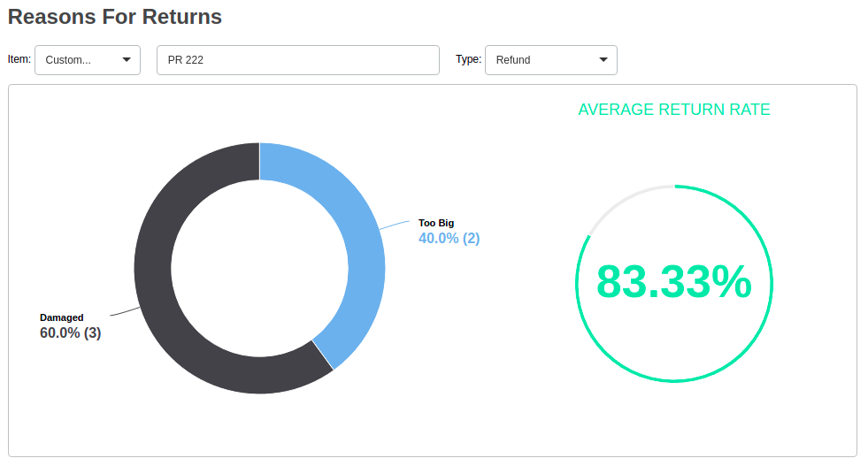Click the 83.33% average return rate figure
The width and height of the screenshot is (868, 466).
(x=673, y=282)
